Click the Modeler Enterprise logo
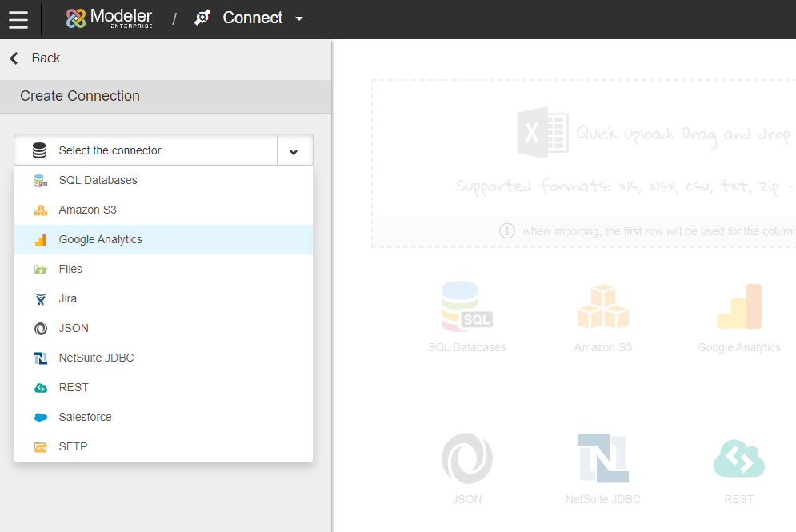This screenshot has width=796, height=532. (x=109, y=18)
